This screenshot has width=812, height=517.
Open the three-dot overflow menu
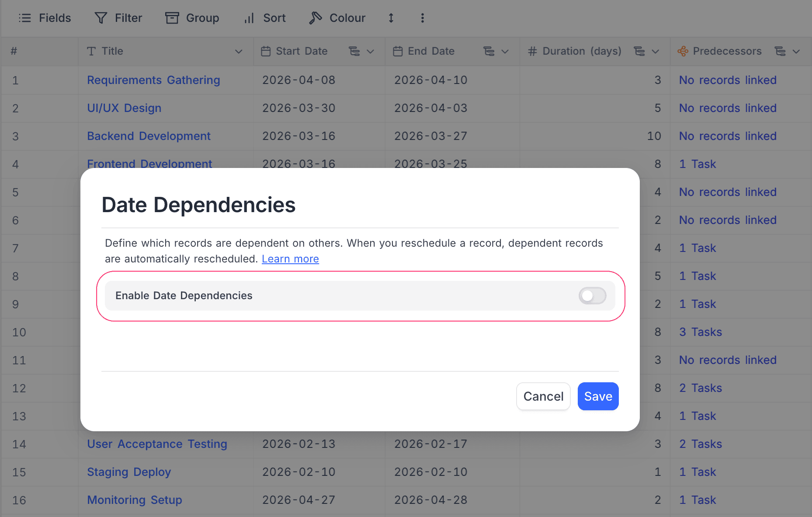[422, 18]
